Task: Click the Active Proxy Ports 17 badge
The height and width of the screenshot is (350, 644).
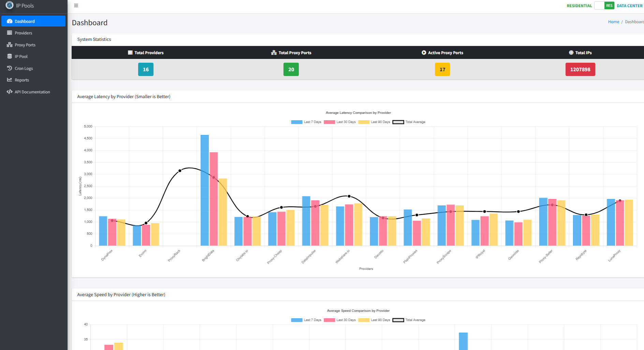Action: pyautogui.click(x=442, y=70)
